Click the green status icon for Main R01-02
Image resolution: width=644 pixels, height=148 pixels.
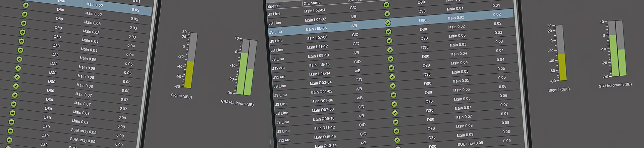[393, 86]
